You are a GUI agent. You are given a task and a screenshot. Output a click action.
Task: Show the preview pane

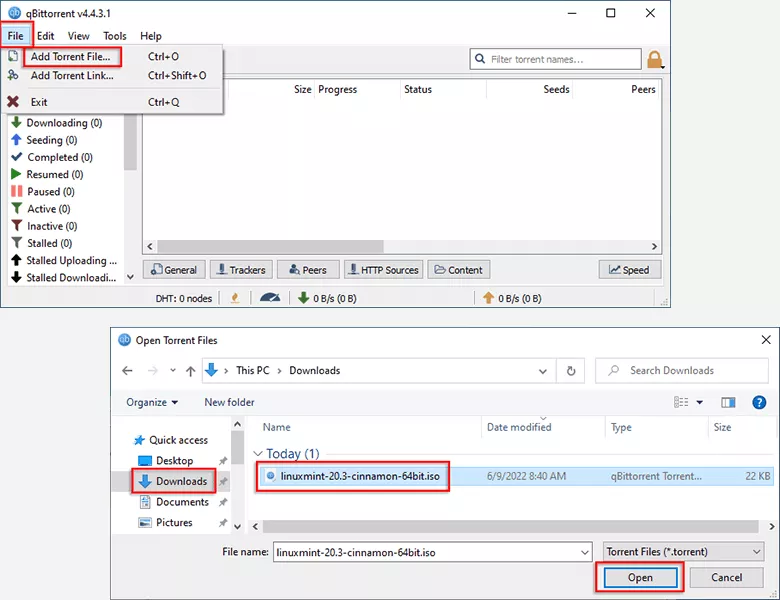[728, 402]
